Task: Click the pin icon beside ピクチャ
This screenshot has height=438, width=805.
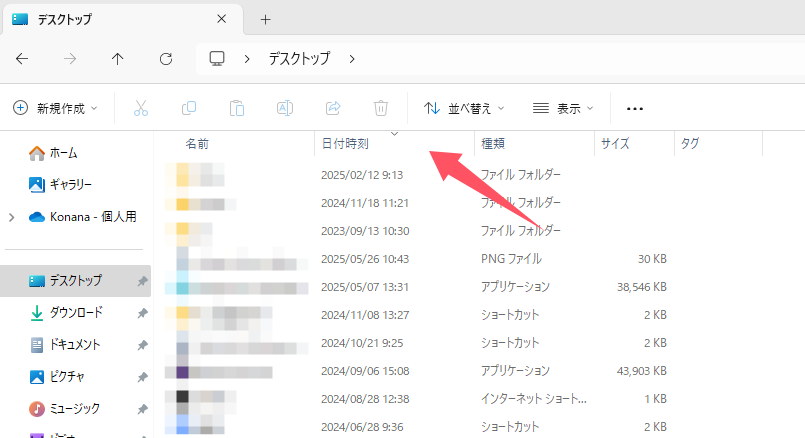Action: [142, 377]
